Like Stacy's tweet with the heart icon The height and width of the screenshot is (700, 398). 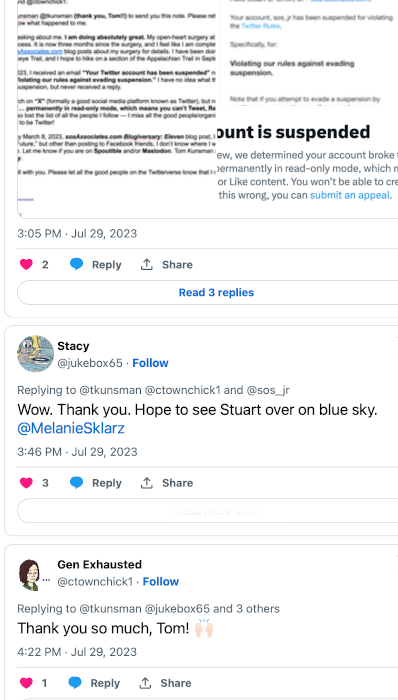26,483
